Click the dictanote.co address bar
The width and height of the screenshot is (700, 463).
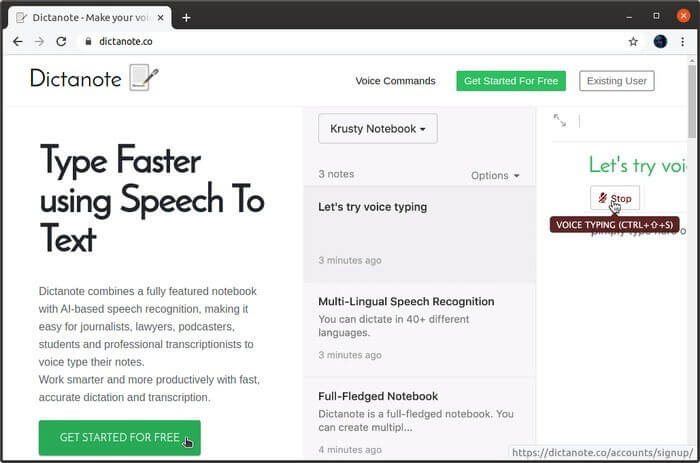pyautogui.click(x=353, y=42)
